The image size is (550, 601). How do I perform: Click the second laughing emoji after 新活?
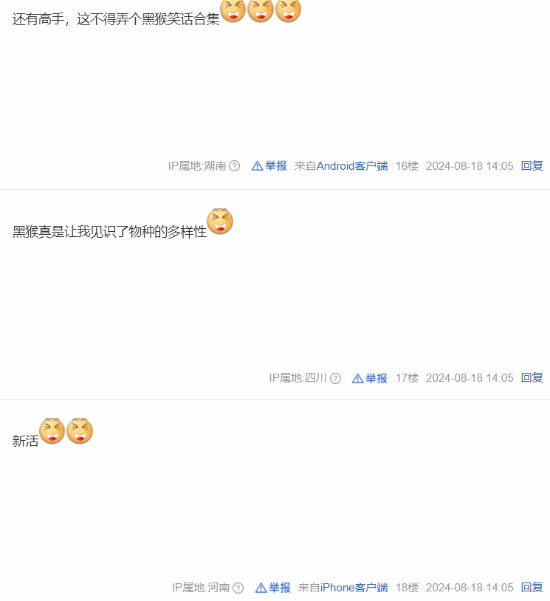point(80,430)
